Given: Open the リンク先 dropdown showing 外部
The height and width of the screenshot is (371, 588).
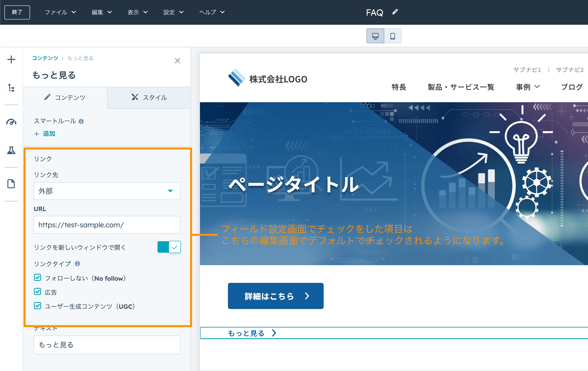Looking at the screenshot, I should point(107,191).
